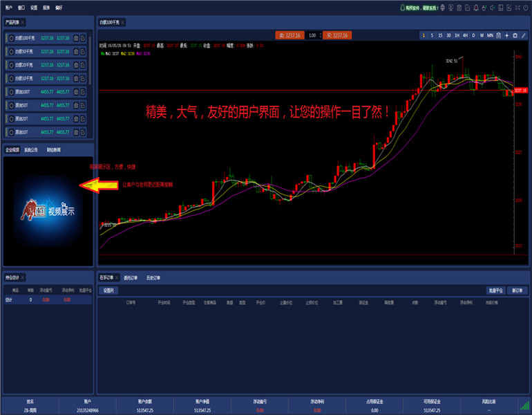The image size is (532, 415).
Task: Select the circle marker of 原油100T
Action: pos(11,92)
